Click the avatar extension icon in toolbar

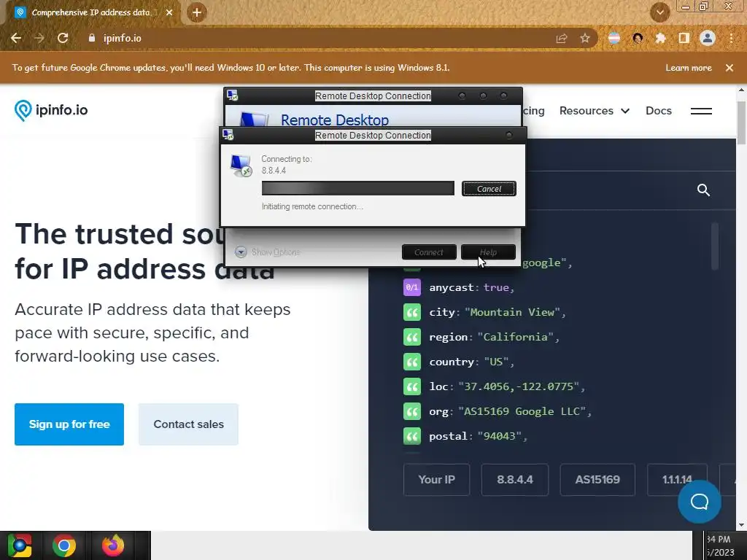tap(638, 38)
